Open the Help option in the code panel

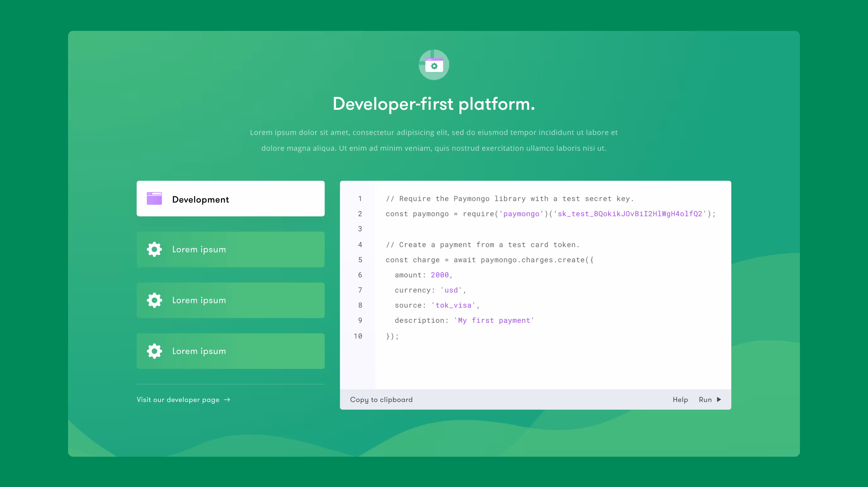(x=680, y=399)
